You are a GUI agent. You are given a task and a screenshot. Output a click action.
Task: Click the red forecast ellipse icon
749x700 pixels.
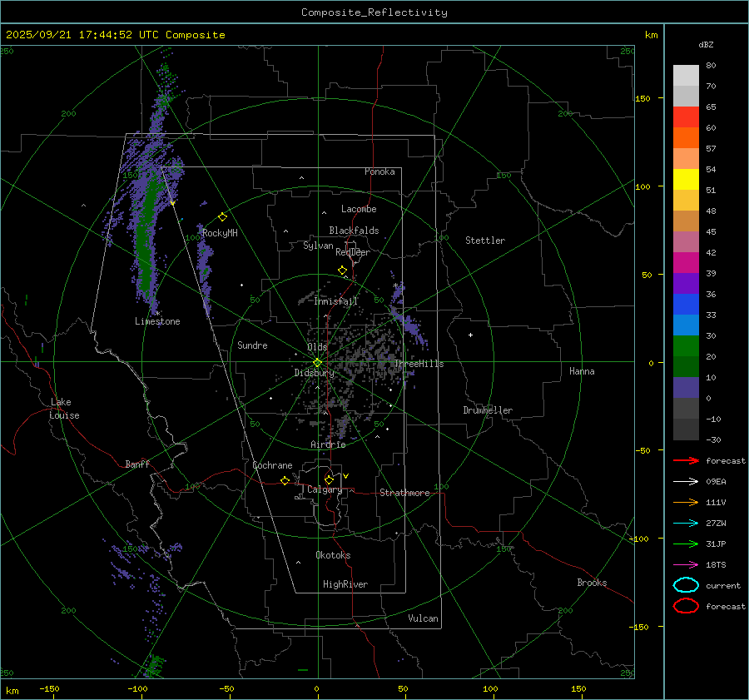click(685, 606)
